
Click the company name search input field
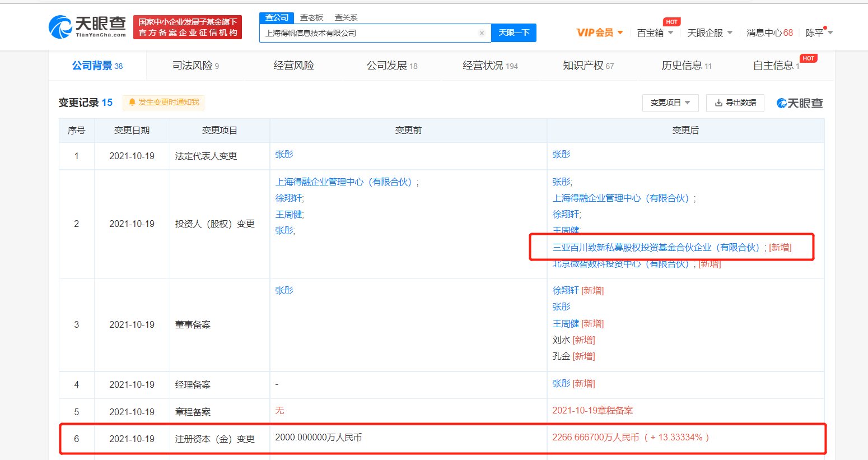(370, 33)
